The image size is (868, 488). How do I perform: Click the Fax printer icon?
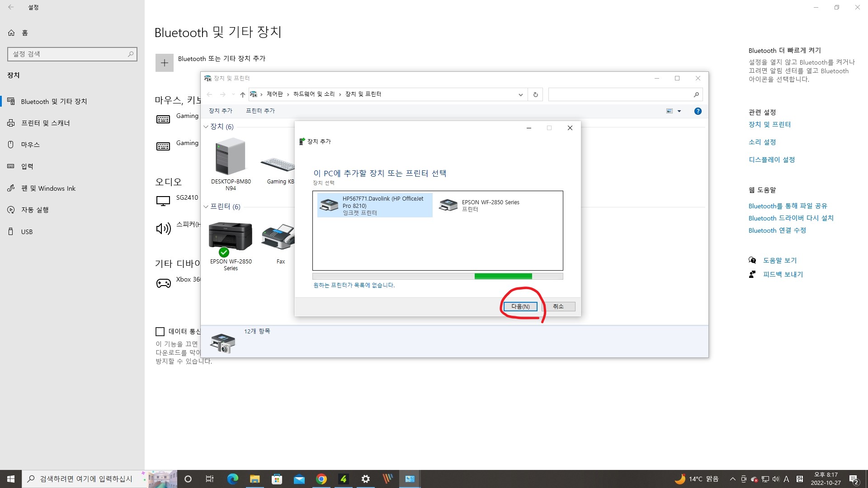279,237
